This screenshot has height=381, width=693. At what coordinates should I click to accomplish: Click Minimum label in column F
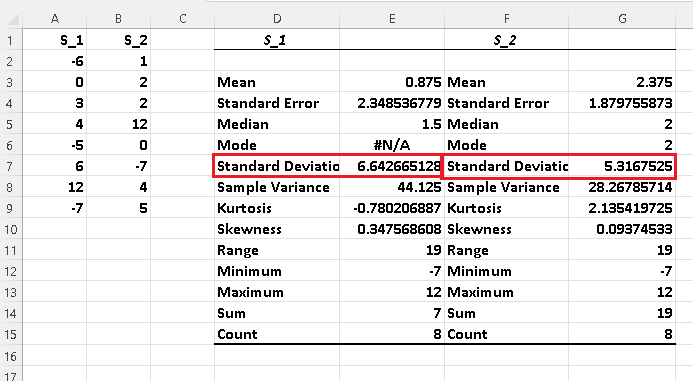tap(479, 271)
